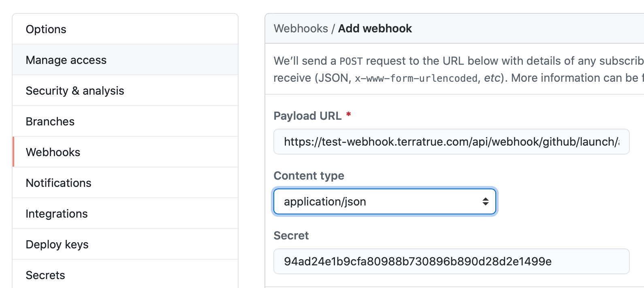Click into the Secret text field
This screenshot has height=288, width=644.
(451, 261)
